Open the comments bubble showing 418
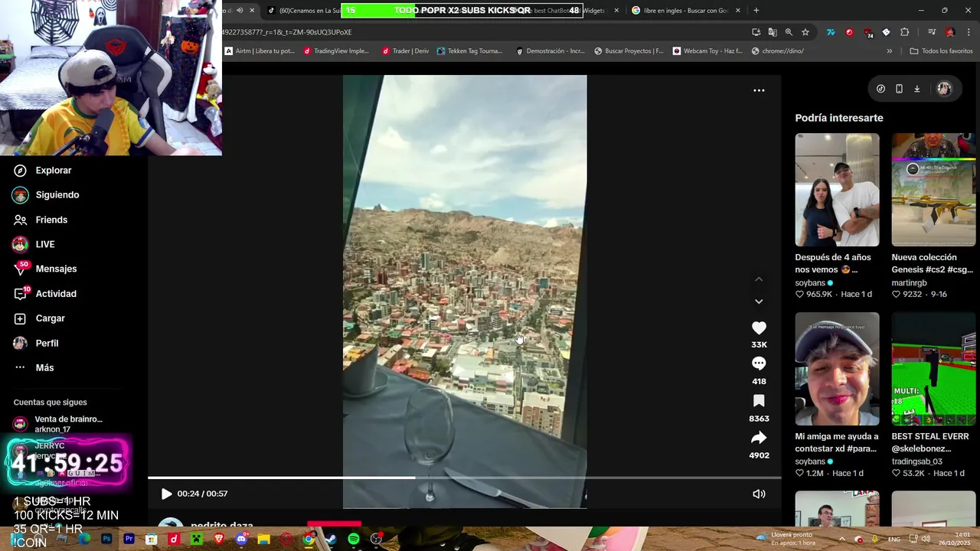 759,364
